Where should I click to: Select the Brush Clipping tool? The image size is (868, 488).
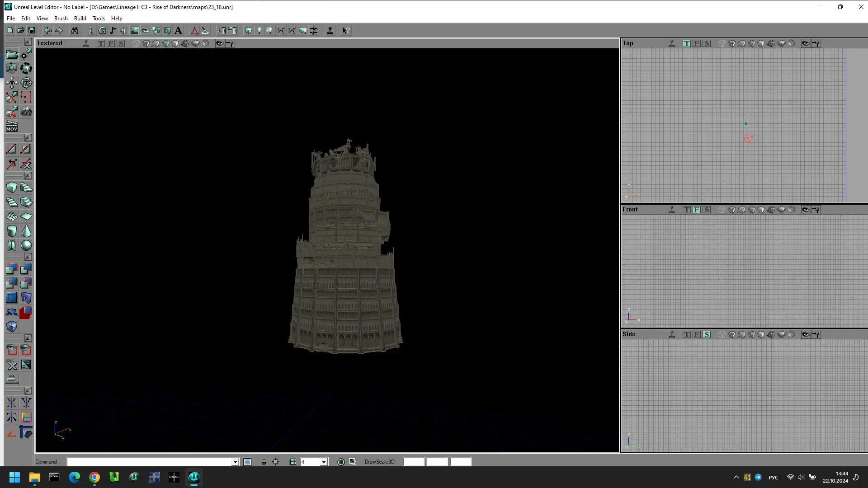[12, 98]
